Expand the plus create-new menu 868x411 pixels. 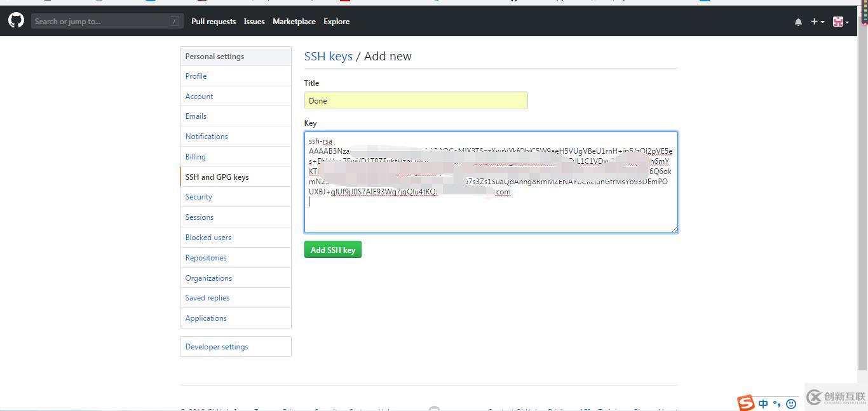click(x=817, y=22)
